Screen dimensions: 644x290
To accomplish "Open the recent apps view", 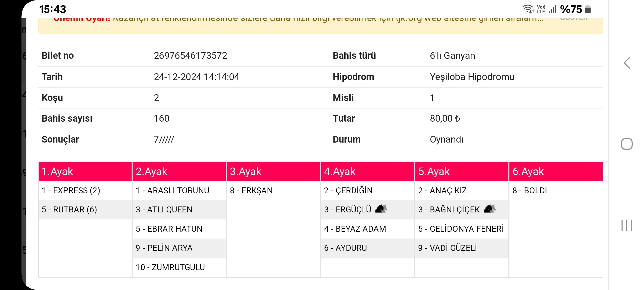I will pyautogui.click(x=627, y=225).
